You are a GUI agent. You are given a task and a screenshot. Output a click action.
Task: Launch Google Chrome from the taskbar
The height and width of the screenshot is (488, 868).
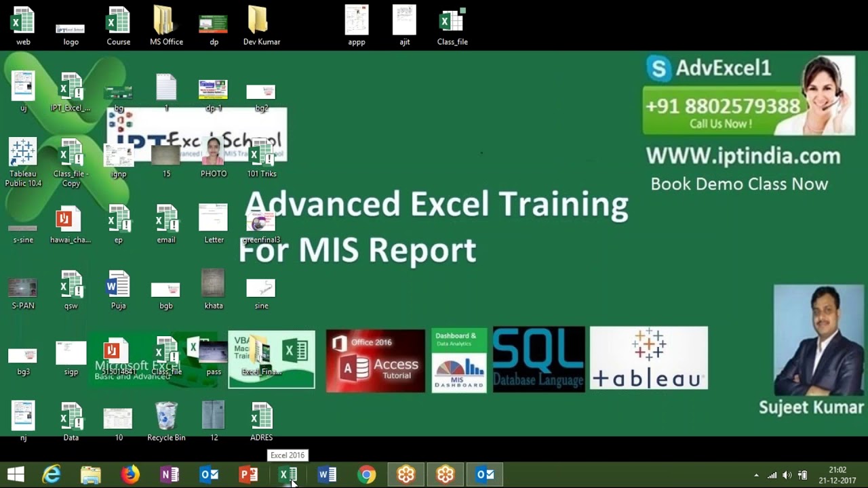tap(366, 474)
